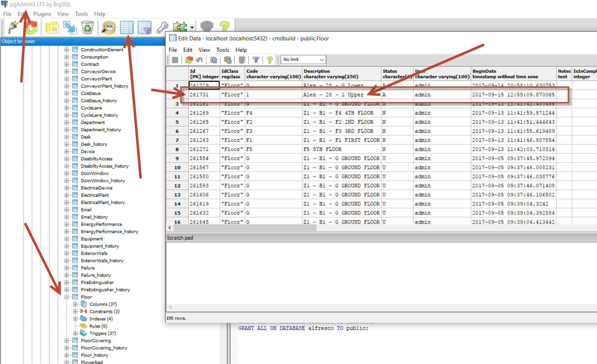Image resolution: width=597 pixels, height=364 pixels.
Task: Click the view data grid toolbar icon
Action: point(127,28)
